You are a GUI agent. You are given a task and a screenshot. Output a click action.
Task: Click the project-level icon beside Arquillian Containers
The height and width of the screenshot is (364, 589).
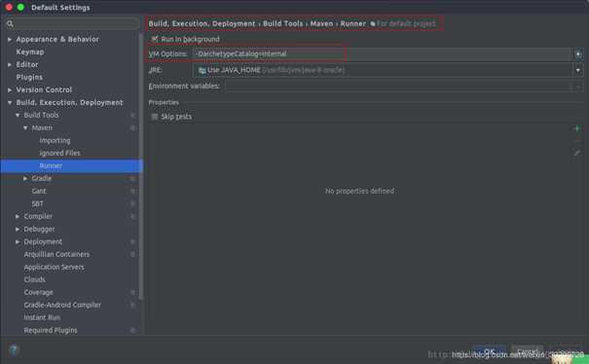pos(132,254)
